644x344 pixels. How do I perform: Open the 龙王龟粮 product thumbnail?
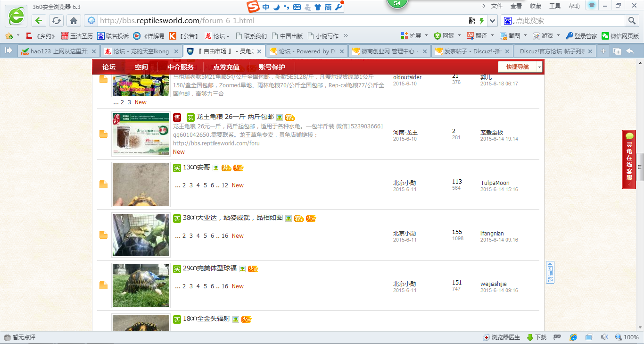[140, 134]
